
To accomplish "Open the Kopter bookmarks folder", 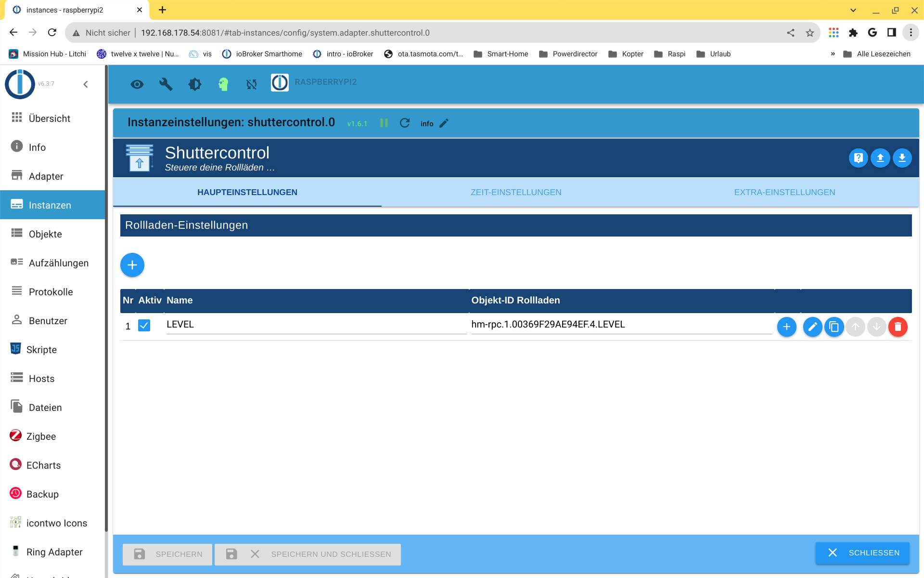I will pos(626,54).
